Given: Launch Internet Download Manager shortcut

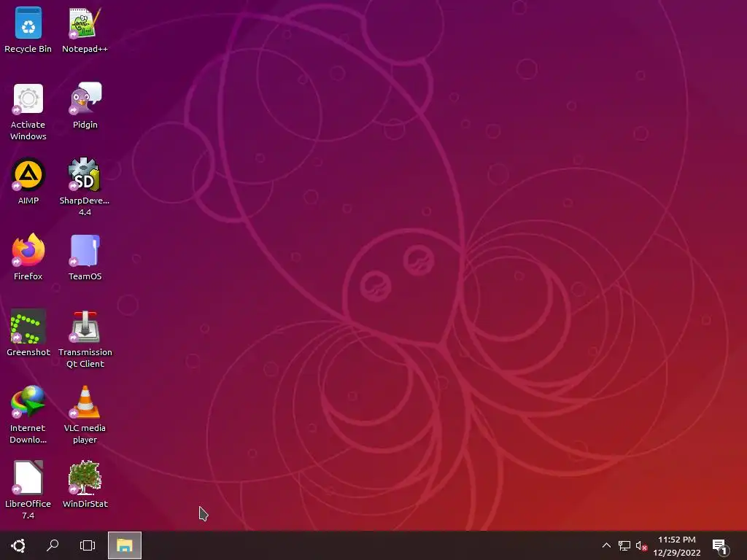Looking at the screenshot, I should (x=28, y=415).
